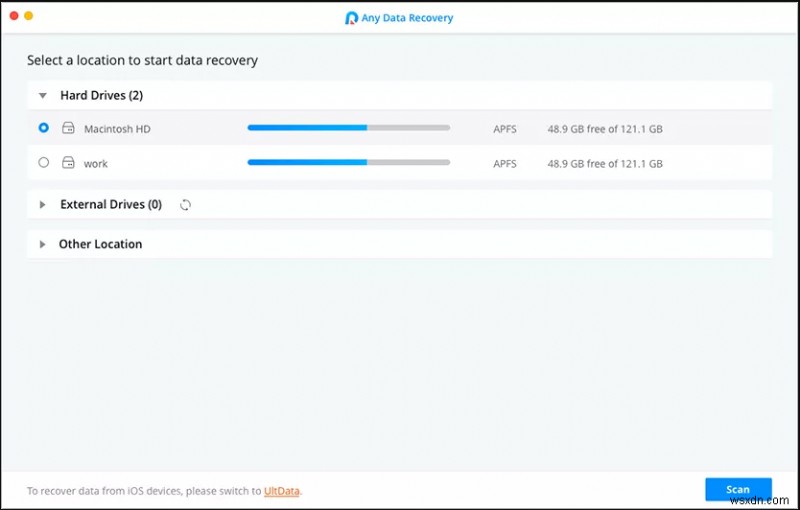The image size is (800, 510).
Task: Collapse the Hard Drives section
Action: (43, 96)
